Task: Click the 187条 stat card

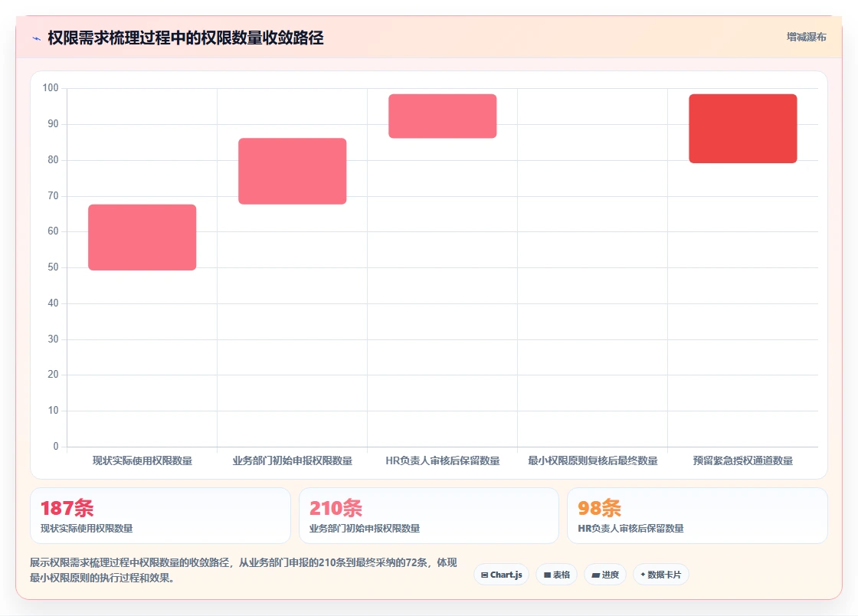Action: pos(160,516)
